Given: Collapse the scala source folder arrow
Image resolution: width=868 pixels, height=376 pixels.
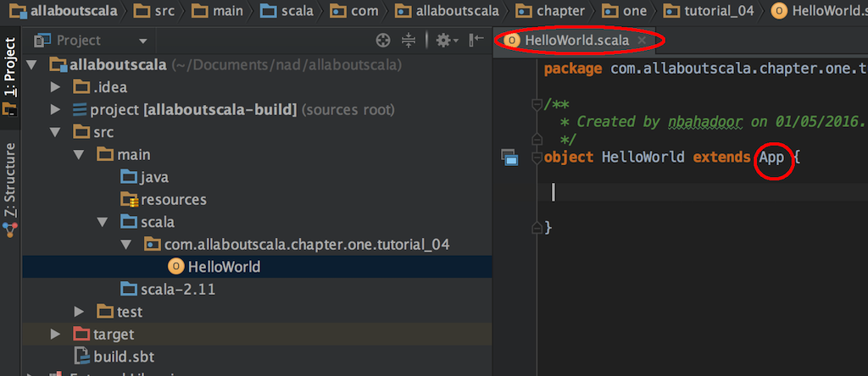Looking at the screenshot, I should click(x=103, y=222).
